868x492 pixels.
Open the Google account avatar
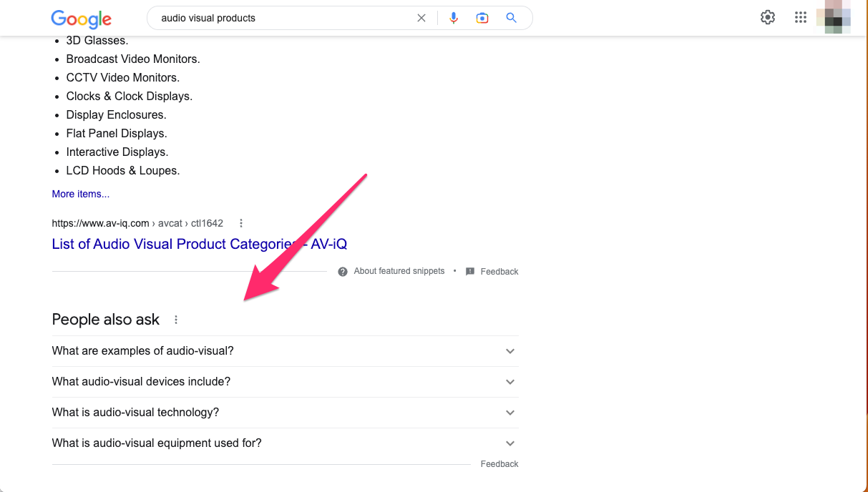[x=834, y=16]
